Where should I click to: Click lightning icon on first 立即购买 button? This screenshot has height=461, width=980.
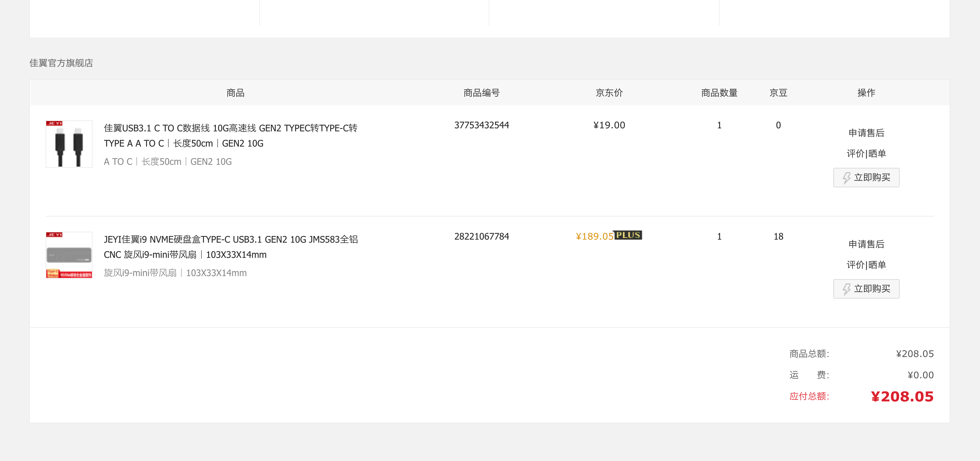click(846, 178)
